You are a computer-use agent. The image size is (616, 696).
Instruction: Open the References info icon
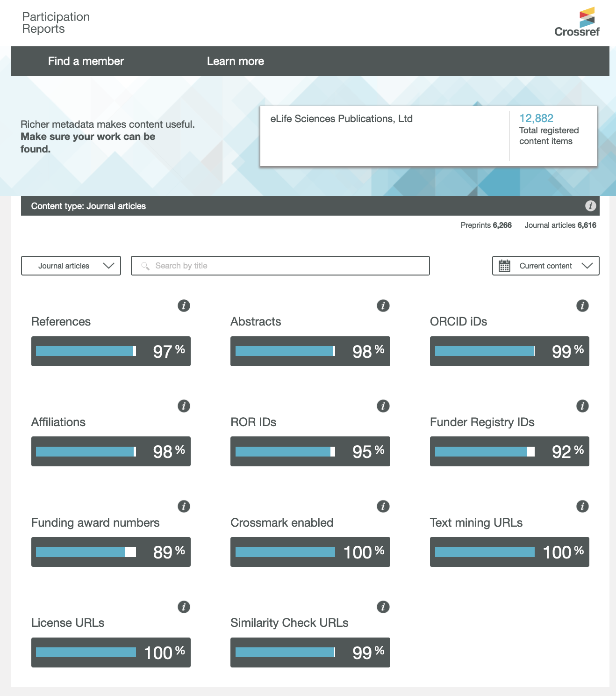tap(184, 306)
